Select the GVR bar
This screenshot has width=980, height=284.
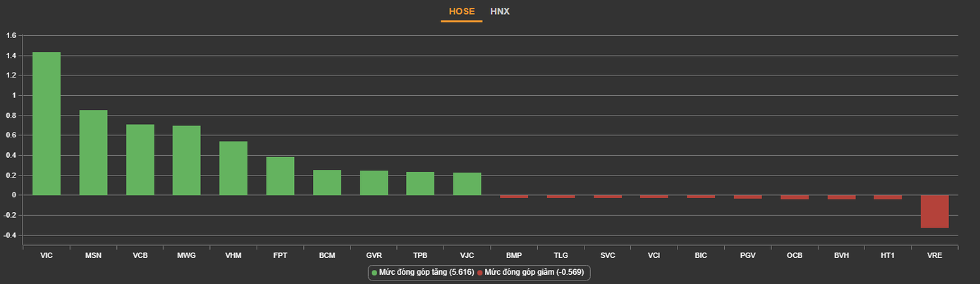[x=374, y=183]
